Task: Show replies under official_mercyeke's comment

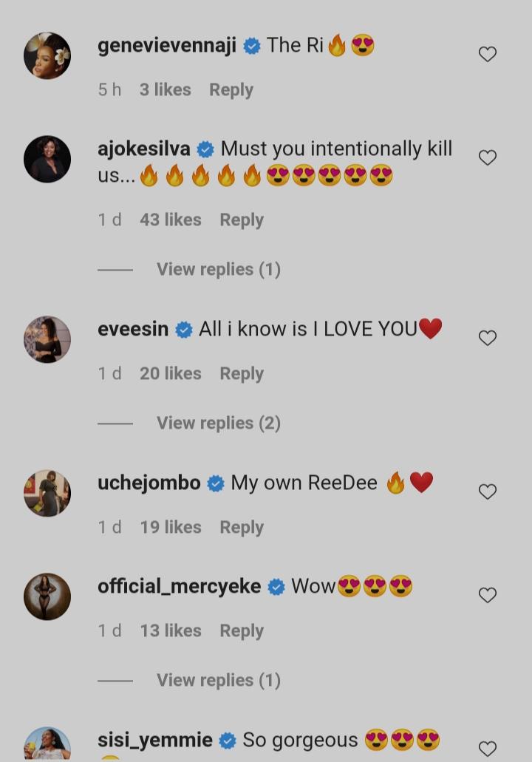Action: [218, 681]
